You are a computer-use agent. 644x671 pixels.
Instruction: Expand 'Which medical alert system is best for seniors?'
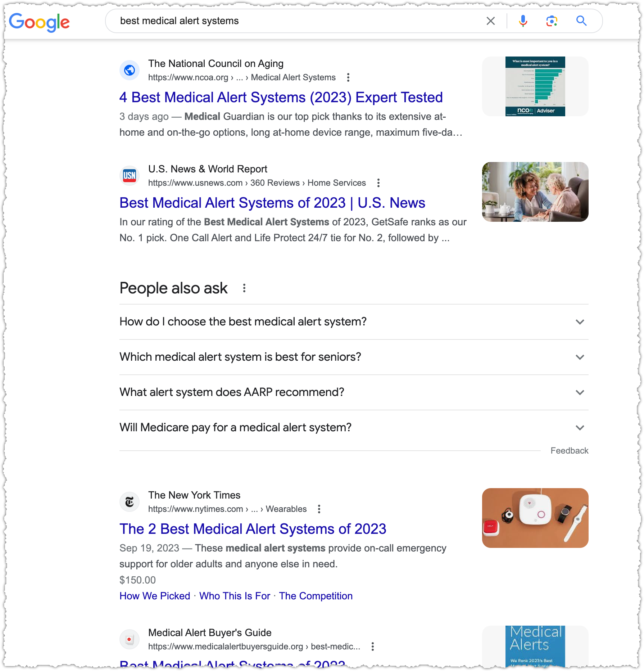click(354, 357)
